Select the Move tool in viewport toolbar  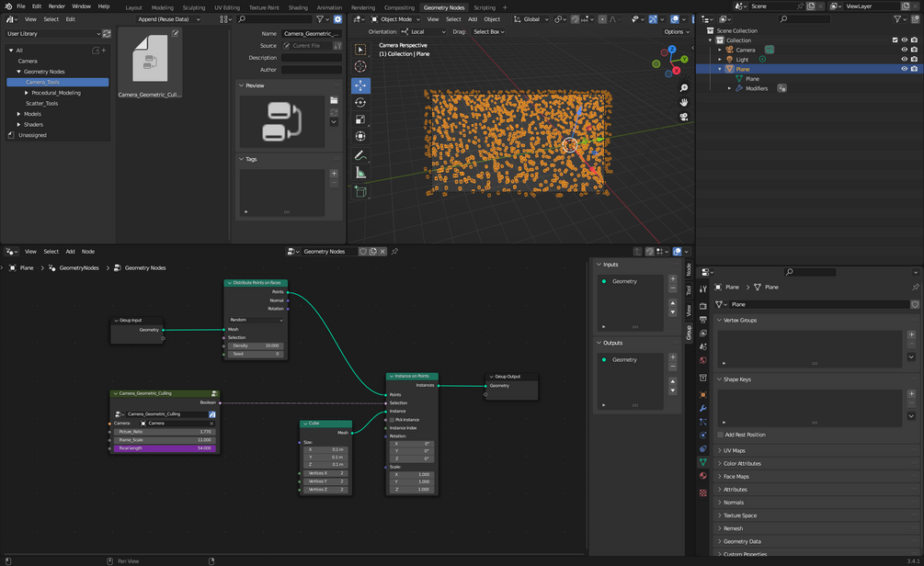(x=359, y=85)
